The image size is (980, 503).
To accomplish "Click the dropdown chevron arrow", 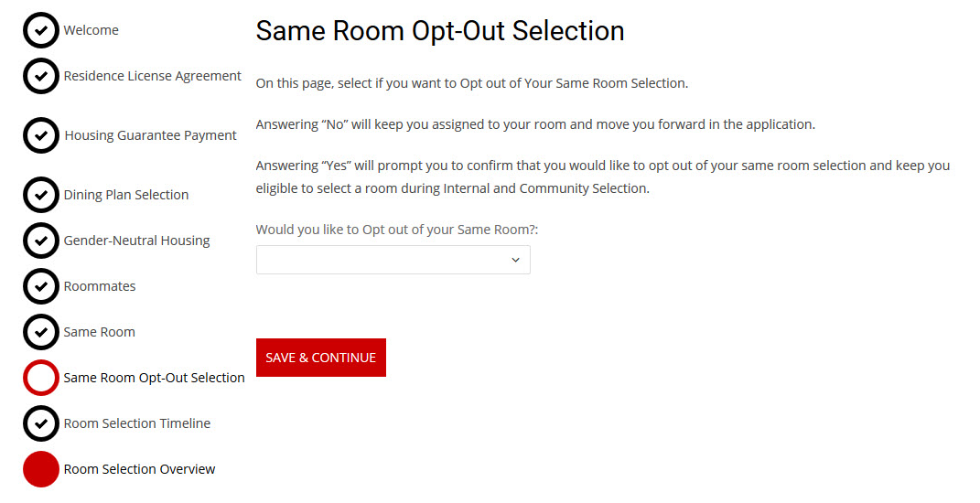I will [x=515, y=260].
